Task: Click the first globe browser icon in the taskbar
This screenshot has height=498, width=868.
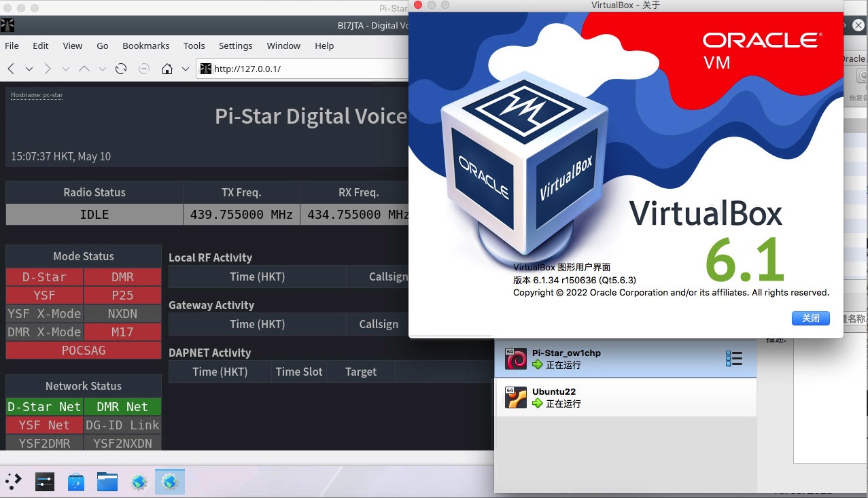Action: (139, 482)
